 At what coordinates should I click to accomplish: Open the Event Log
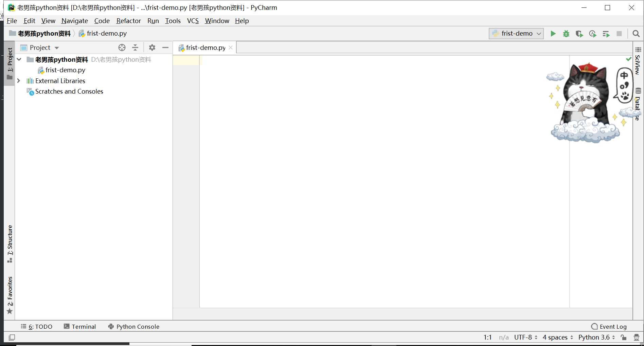(x=609, y=326)
